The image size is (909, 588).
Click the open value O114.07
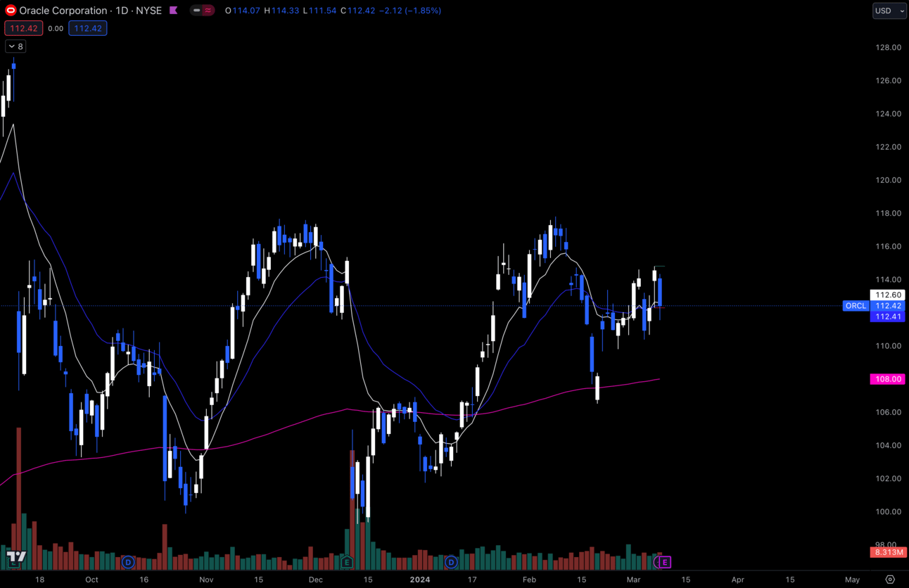[x=243, y=11]
